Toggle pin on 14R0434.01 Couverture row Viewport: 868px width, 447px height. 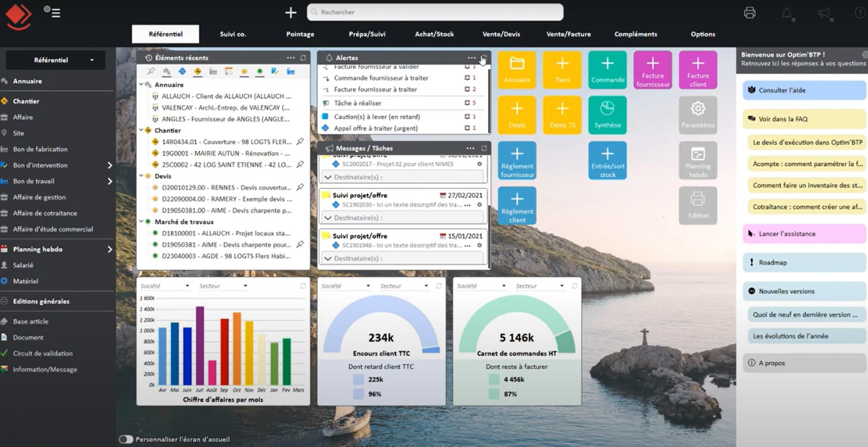[x=300, y=142]
